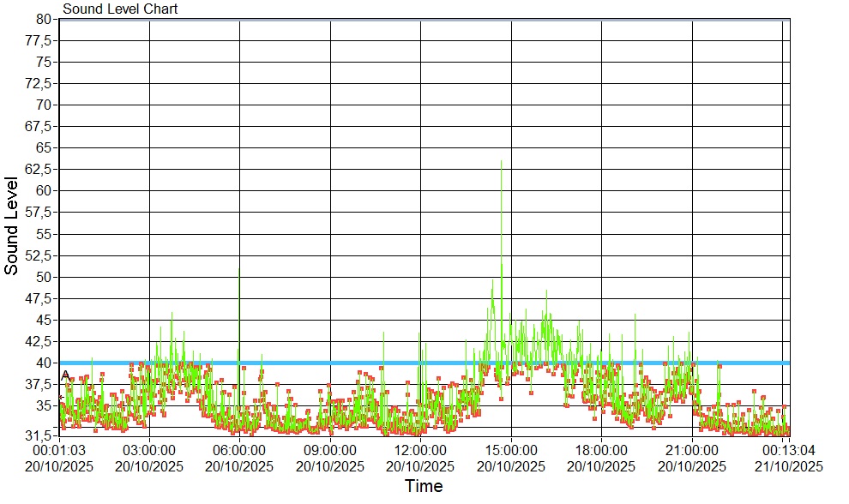Select the 15:00:00 time axis label
Viewport: 849px width, 504px height.
(511, 450)
